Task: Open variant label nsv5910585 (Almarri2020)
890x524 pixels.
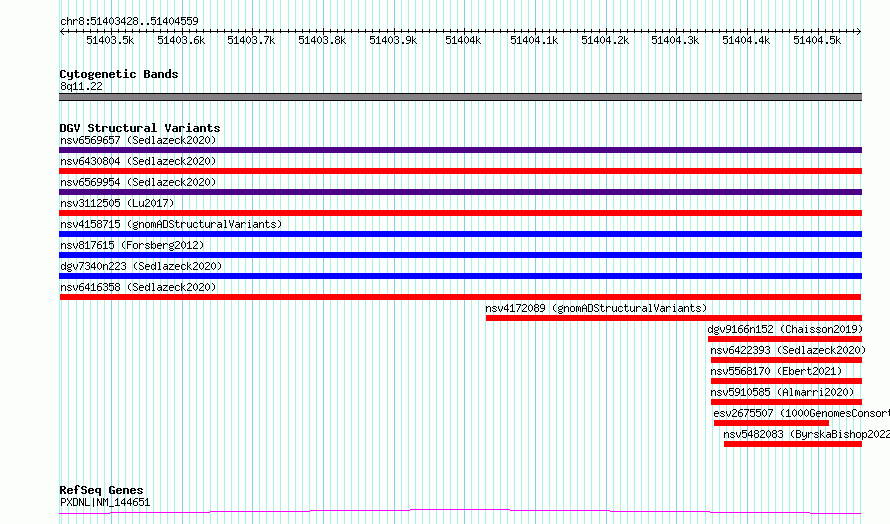Action: 782,392
